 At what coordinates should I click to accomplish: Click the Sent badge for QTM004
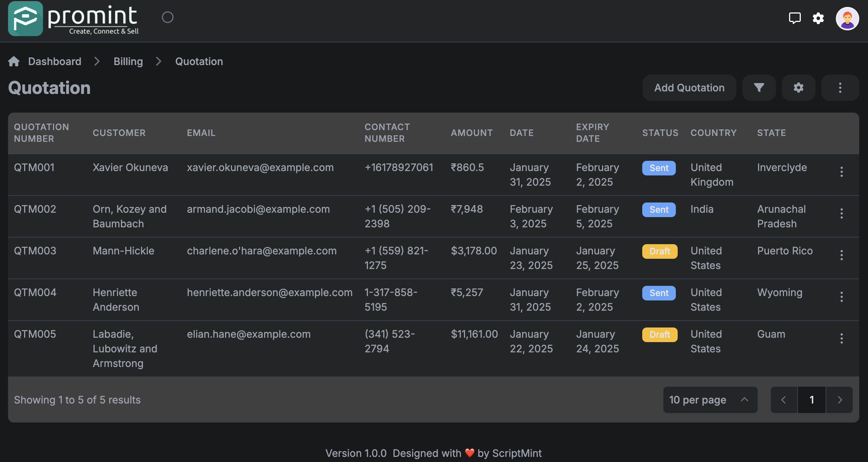coord(659,293)
